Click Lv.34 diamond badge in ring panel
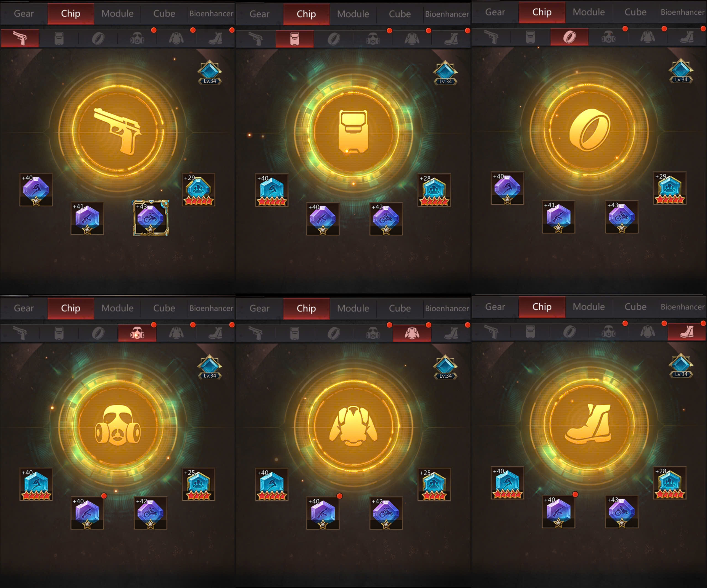Viewport: 707px width, 588px height. point(681,71)
